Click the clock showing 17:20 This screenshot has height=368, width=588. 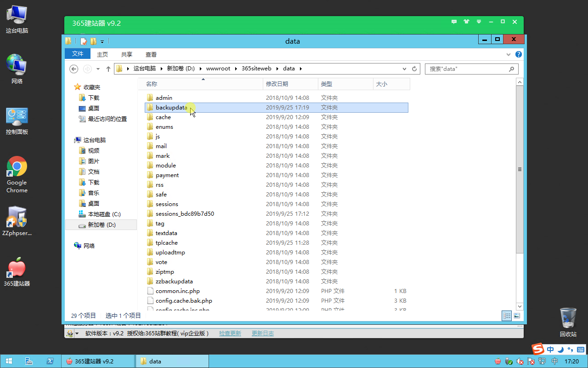pyautogui.click(x=571, y=362)
